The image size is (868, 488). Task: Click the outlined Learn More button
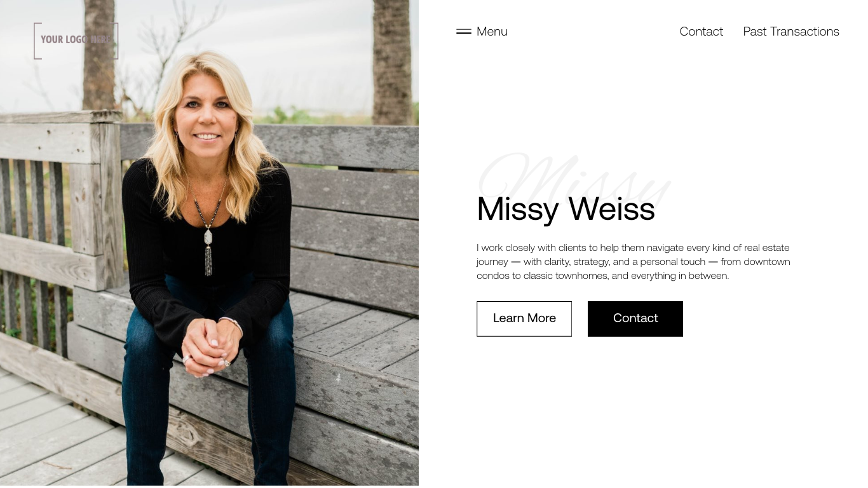(524, 319)
